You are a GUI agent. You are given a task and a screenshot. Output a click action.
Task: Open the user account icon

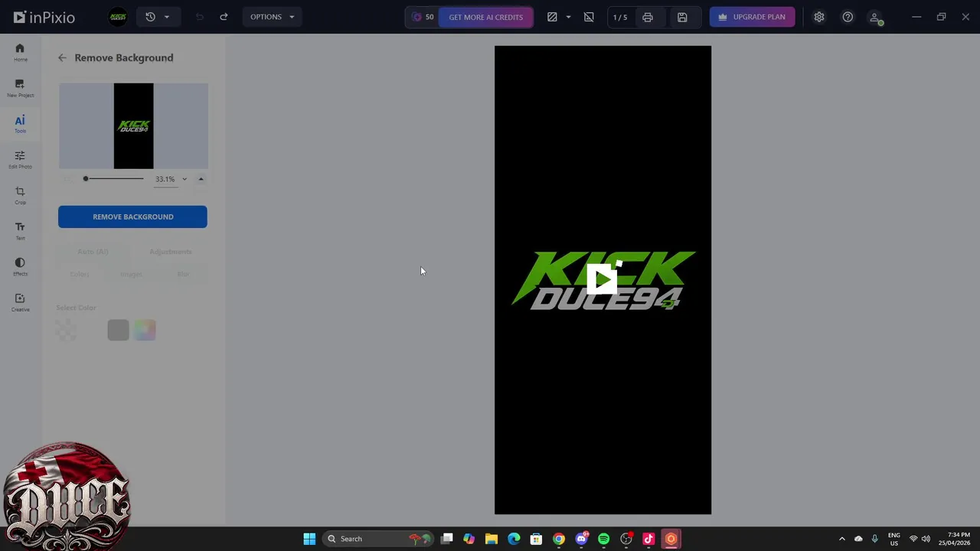click(875, 18)
